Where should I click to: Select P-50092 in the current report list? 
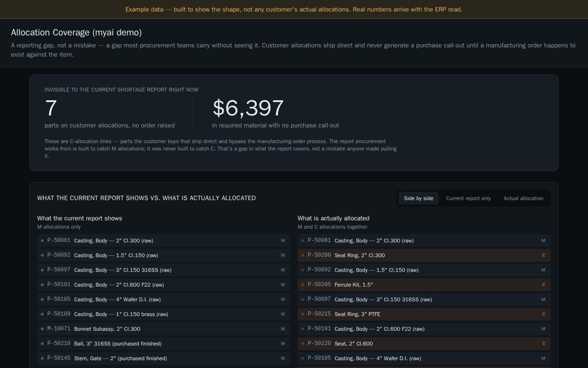164,255
